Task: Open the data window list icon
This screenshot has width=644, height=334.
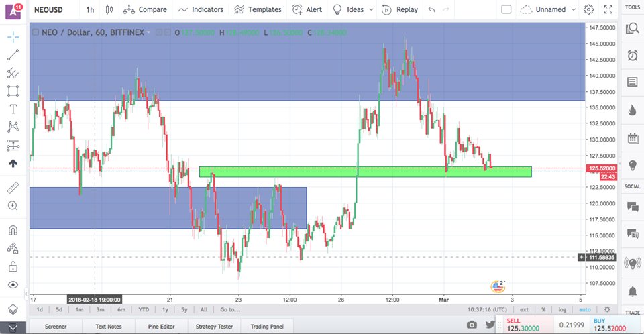Action: (x=633, y=82)
